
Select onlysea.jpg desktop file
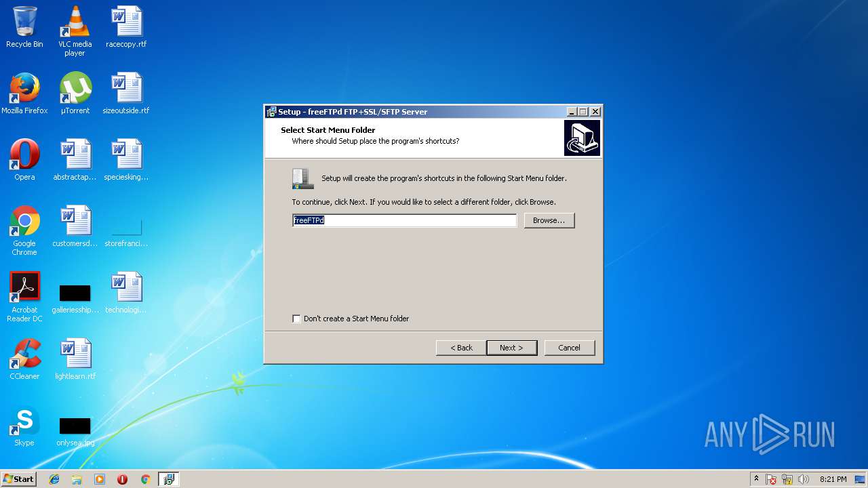(x=75, y=431)
